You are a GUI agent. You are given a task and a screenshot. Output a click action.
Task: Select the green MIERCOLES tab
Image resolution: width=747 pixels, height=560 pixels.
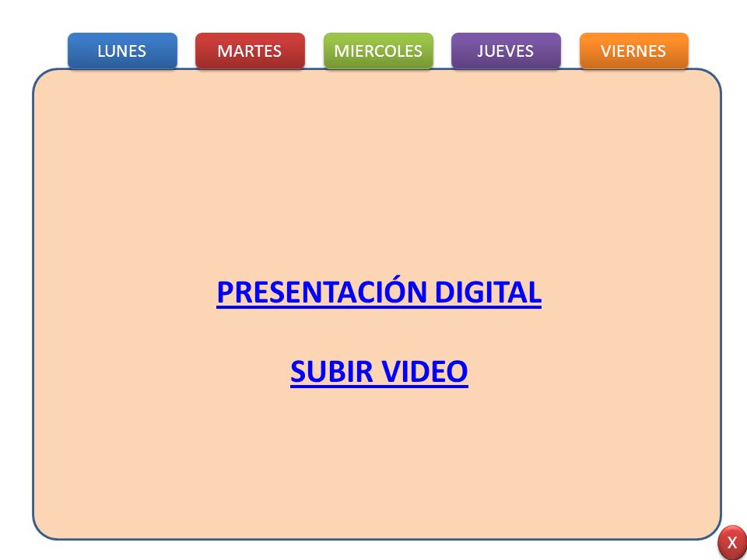point(378,51)
